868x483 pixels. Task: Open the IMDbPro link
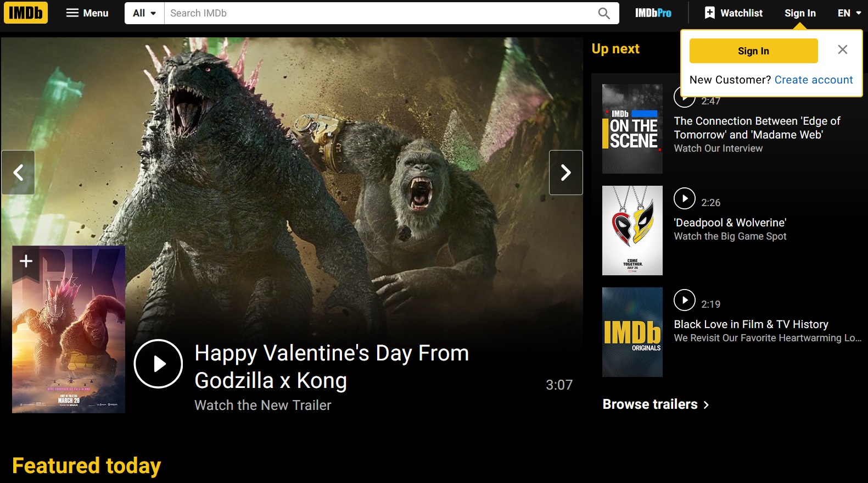pos(653,13)
